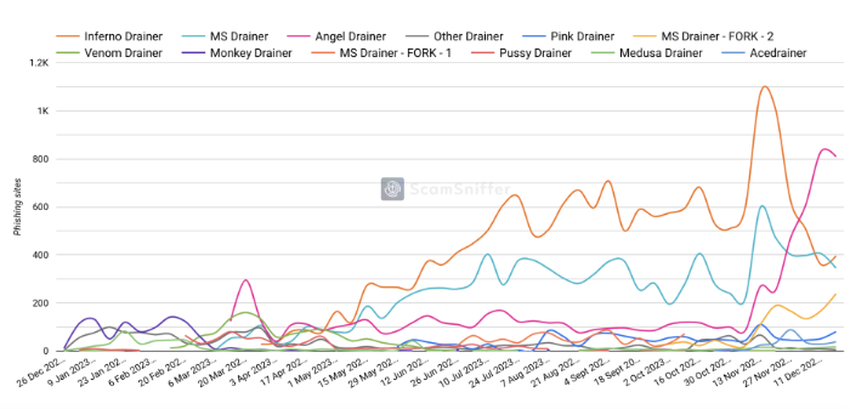The image size is (850, 409).
Task: Click the 800 y-axis label
Action: [41, 159]
